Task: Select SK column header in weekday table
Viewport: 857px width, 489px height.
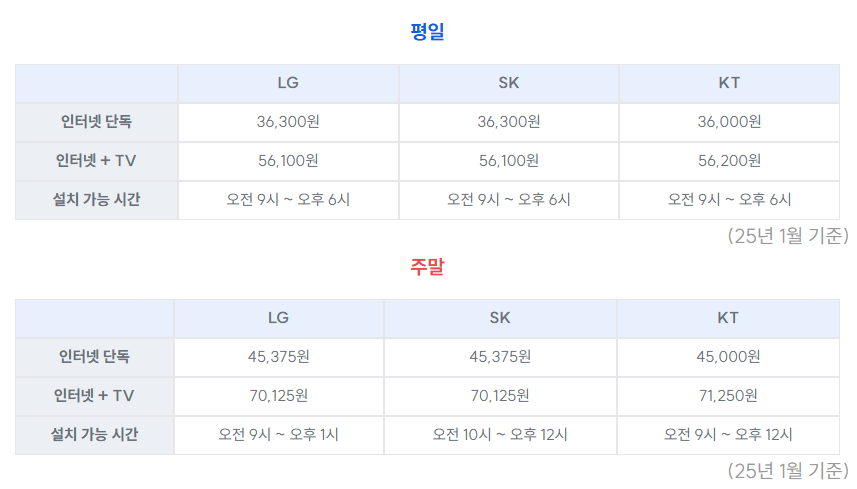Action: (x=508, y=83)
